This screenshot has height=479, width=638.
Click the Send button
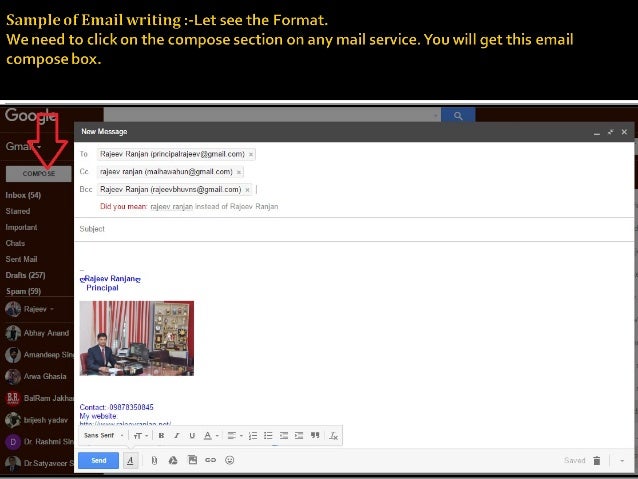point(98,460)
